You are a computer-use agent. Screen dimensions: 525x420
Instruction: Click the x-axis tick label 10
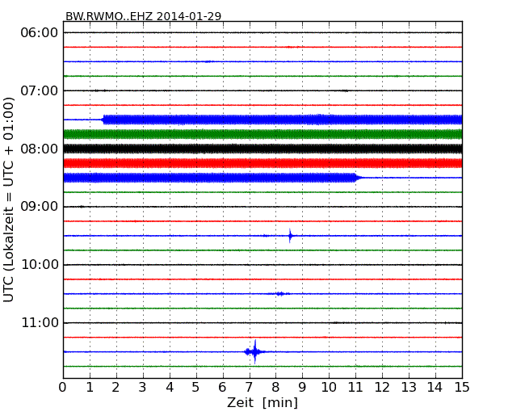pyautogui.click(x=329, y=387)
